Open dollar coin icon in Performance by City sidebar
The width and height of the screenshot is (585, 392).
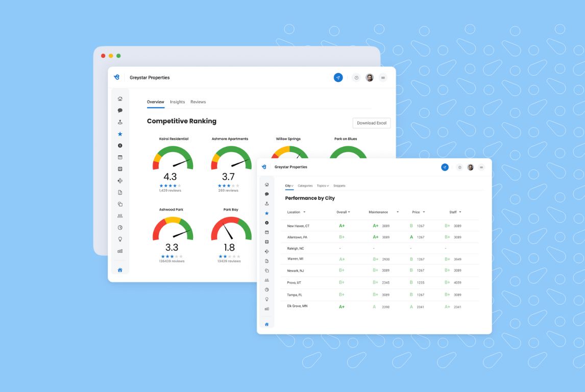click(267, 223)
